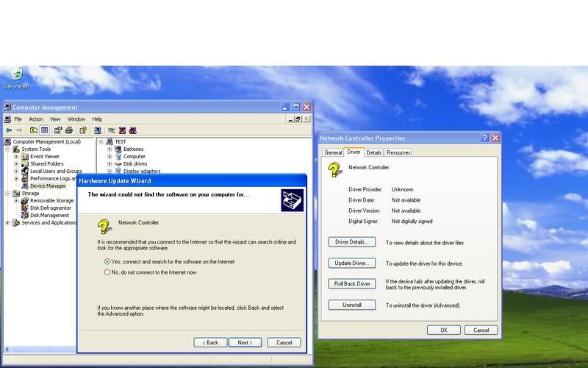This screenshot has height=368, width=588.
Task: Click the Uninstall device toolbar icon
Action: coord(133,130)
